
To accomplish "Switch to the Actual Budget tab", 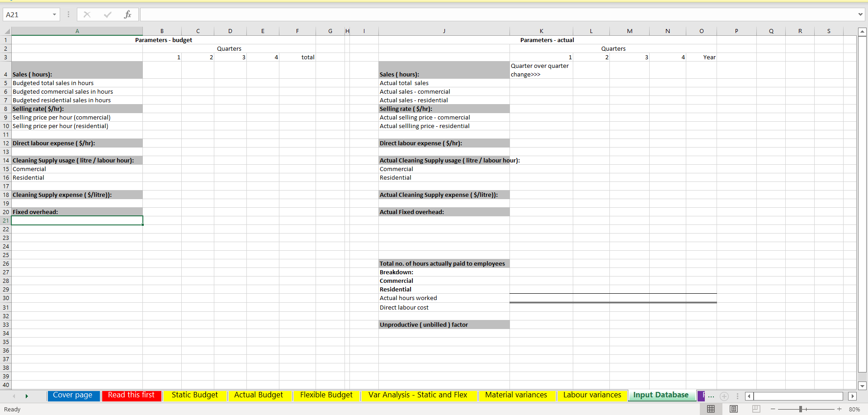I will point(259,395).
